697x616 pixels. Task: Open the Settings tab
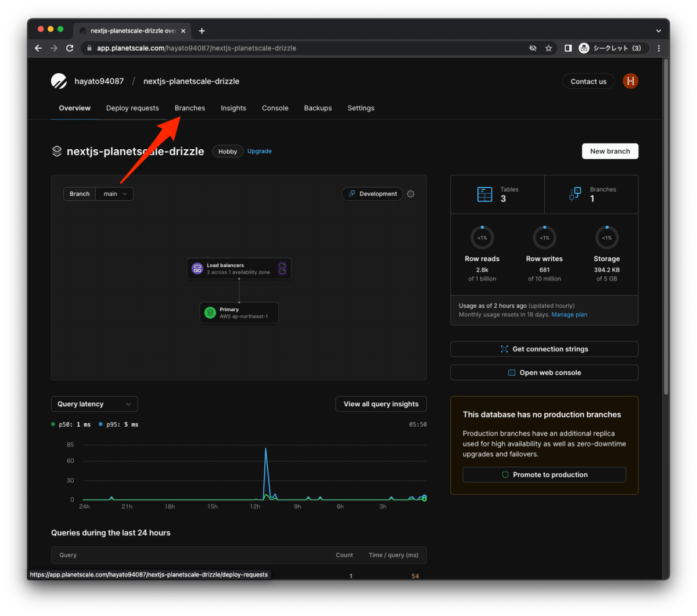(x=361, y=108)
